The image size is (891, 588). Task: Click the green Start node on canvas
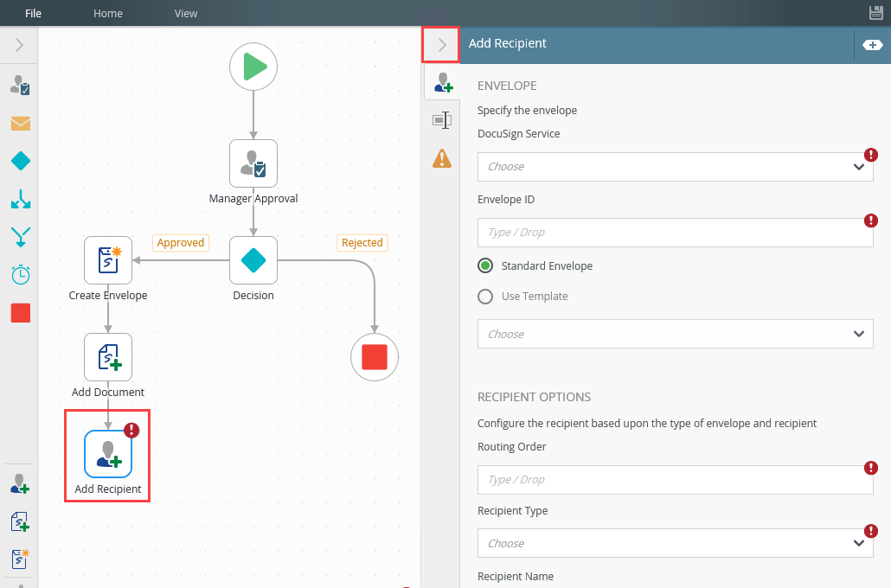click(253, 67)
